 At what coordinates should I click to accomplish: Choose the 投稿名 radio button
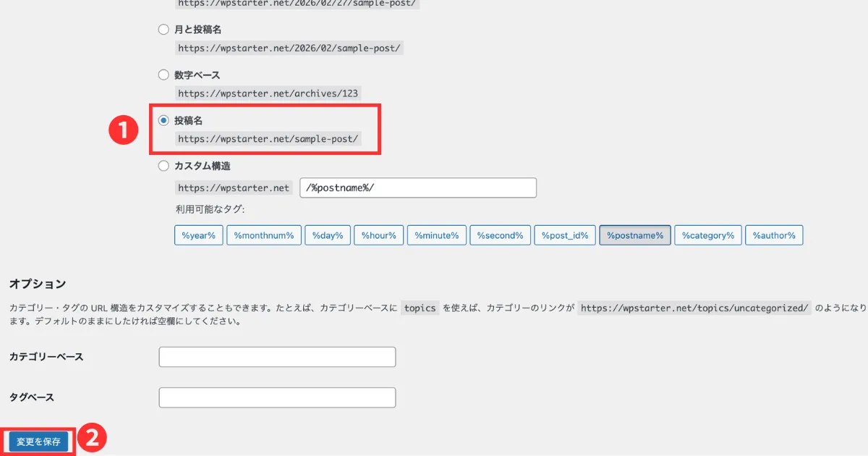(x=163, y=120)
